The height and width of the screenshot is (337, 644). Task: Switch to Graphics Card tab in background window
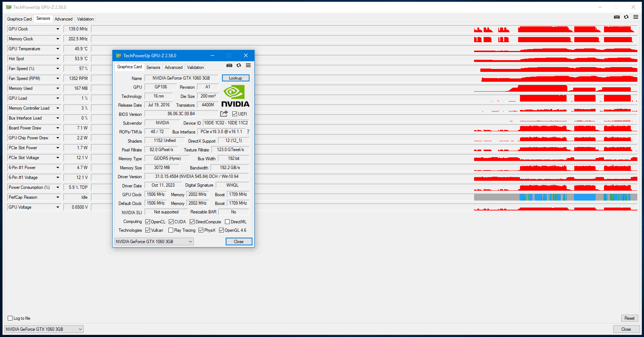point(19,19)
